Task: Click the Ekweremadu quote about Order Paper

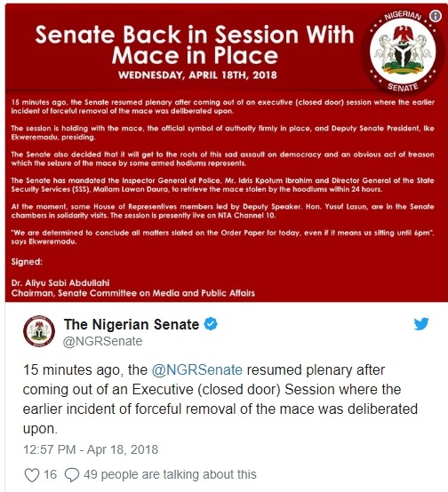Action: 222,237
